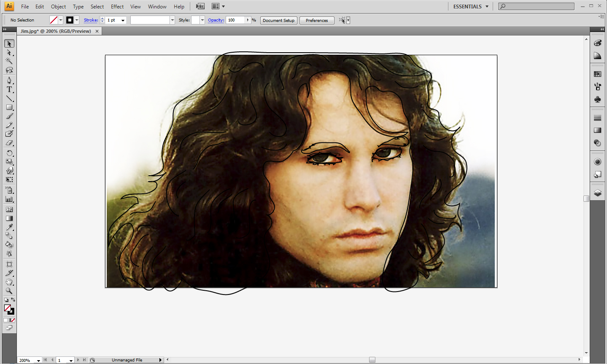The image size is (607, 364).
Task: Select the Free Transform tool
Action: [x=9, y=179]
